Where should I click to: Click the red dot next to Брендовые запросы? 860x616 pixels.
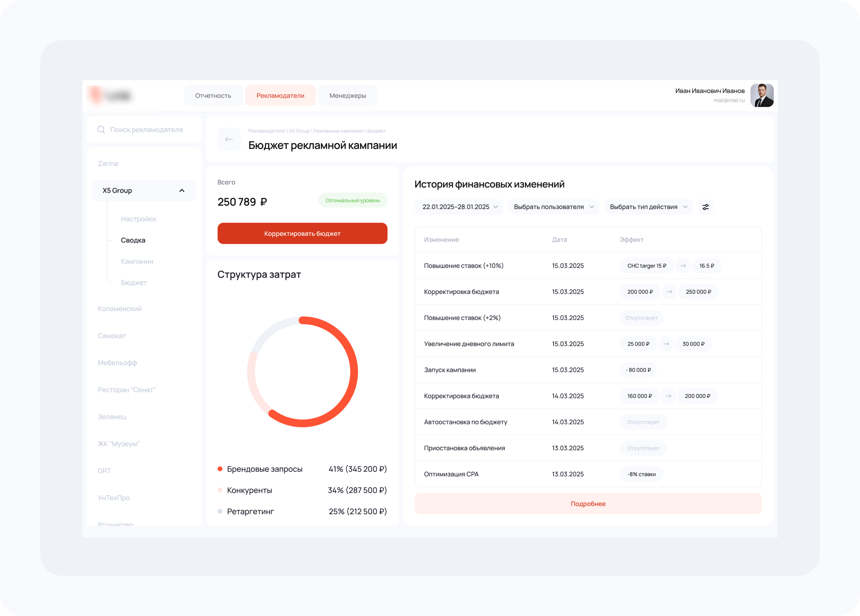[x=220, y=469]
